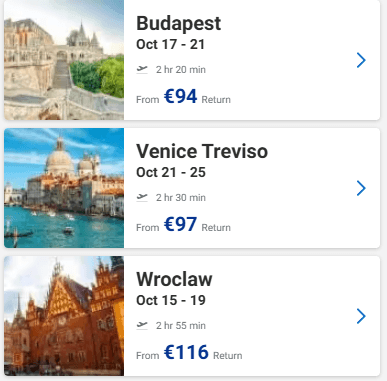The width and height of the screenshot is (387, 381).
Task: Open the Venice Treviso destination title
Action: (x=202, y=151)
